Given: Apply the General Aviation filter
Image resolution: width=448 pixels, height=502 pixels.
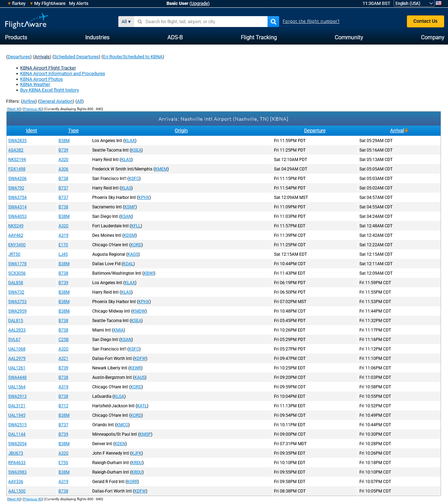Looking at the screenshot, I should tap(56, 101).
